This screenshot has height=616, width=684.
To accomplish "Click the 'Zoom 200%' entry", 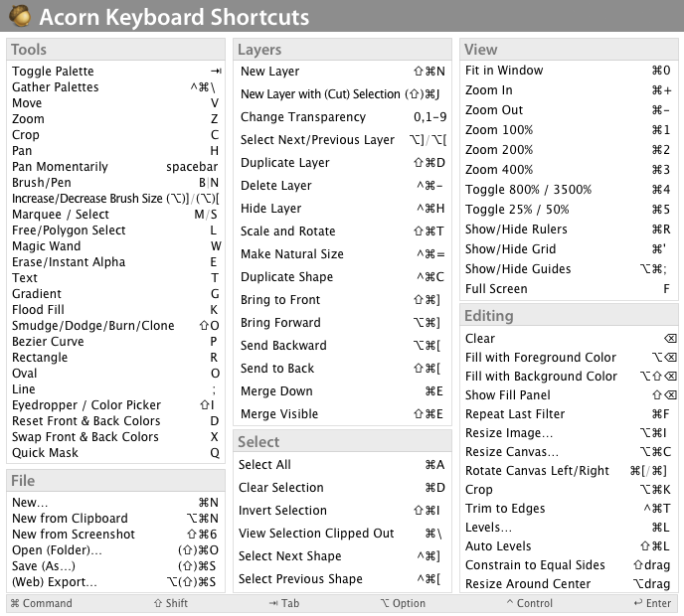I will (x=569, y=150).
